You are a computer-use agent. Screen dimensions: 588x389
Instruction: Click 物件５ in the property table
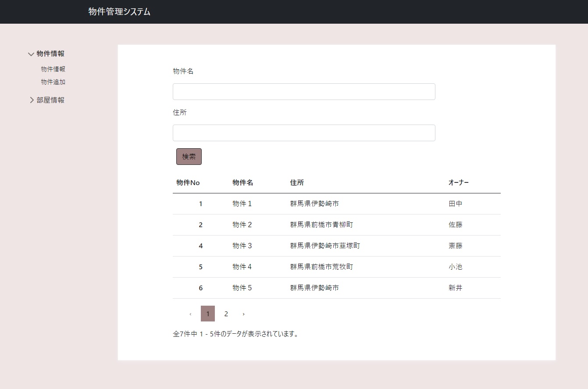tap(242, 288)
